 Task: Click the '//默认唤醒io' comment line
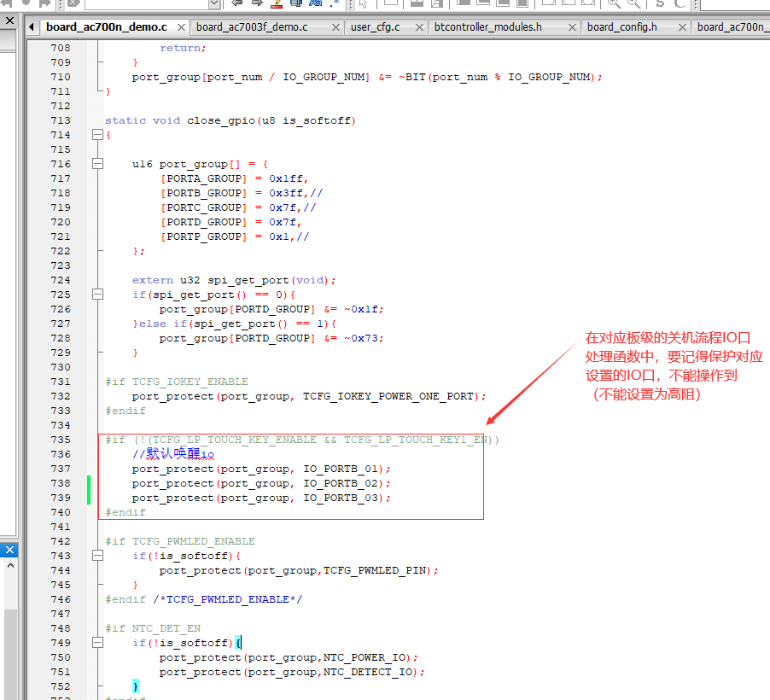(172, 454)
